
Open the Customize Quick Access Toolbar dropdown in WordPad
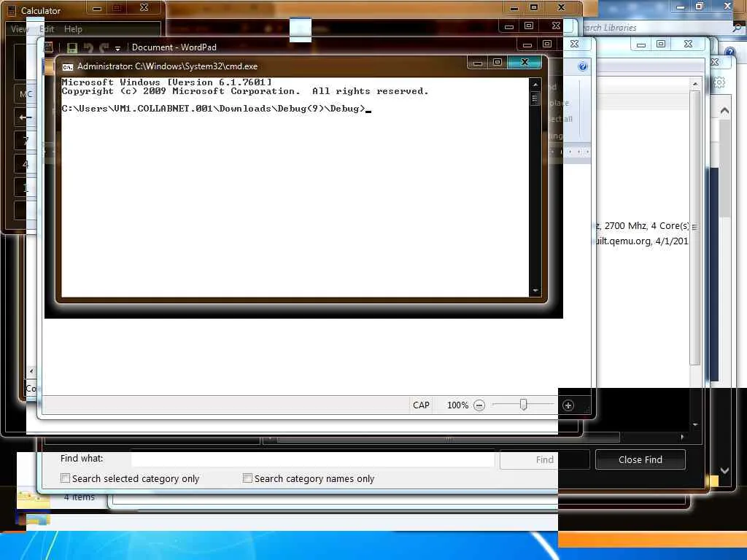click(x=117, y=48)
